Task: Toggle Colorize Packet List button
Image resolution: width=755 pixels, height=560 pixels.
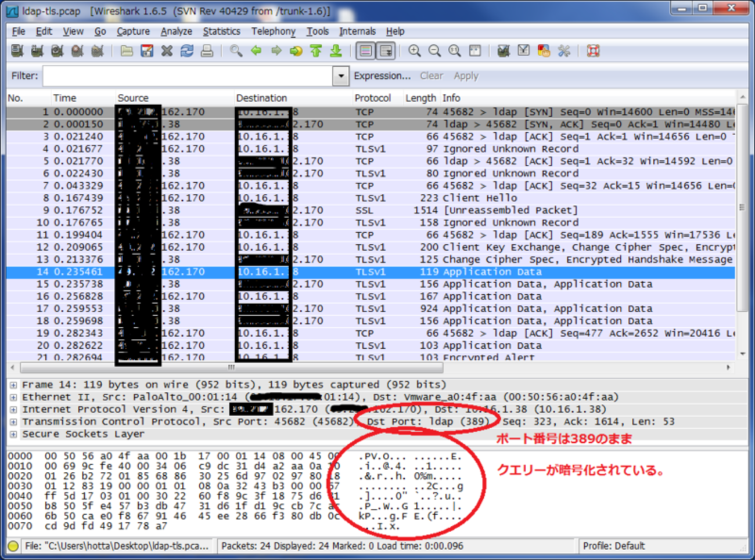Action: coord(365,51)
